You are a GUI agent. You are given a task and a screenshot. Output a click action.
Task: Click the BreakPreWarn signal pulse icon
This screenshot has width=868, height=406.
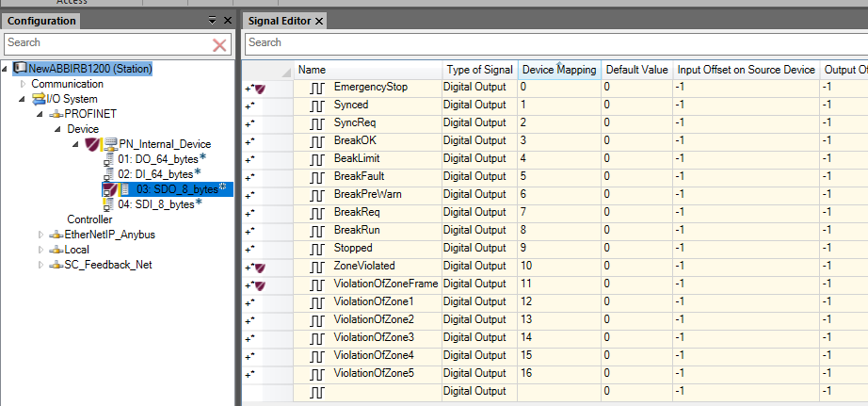316,195
